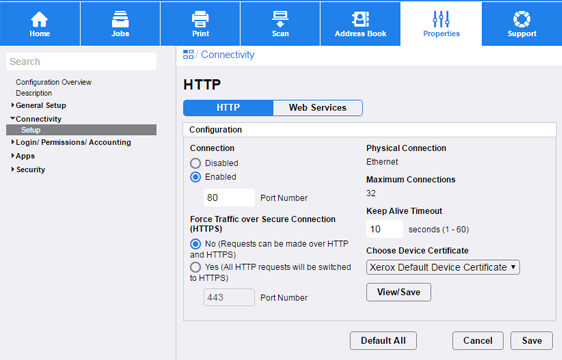This screenshot has width=562, height=360.
Task: Select the HTTP tab
Action: [228, 108]
